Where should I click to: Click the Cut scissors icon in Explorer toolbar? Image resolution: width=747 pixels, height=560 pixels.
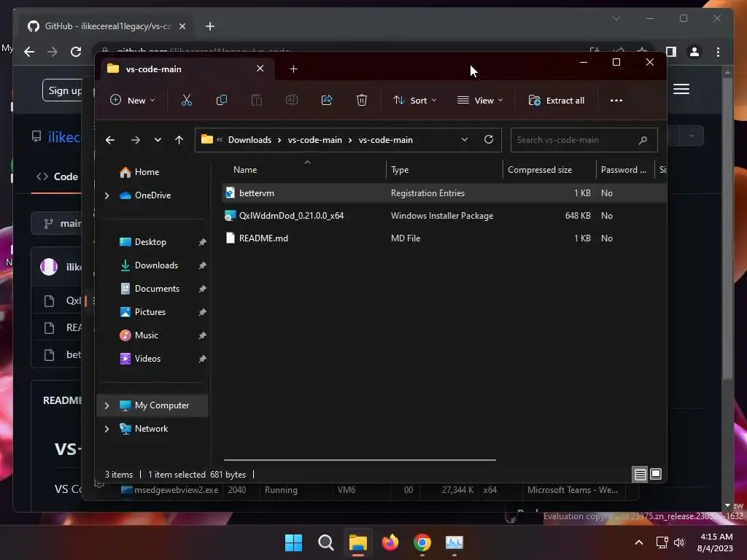pos(186,101)
